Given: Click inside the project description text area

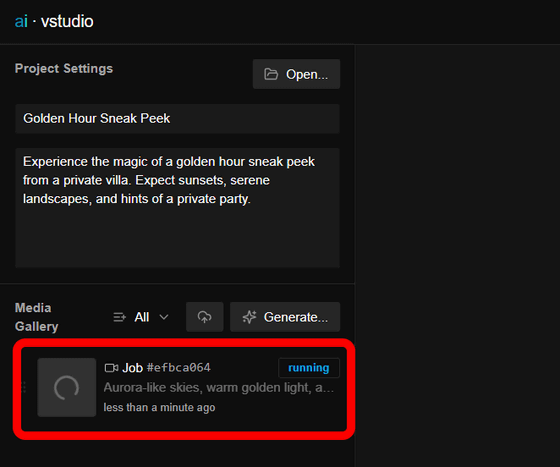Looking at the screenshot, I should click(x=177, y=207).
